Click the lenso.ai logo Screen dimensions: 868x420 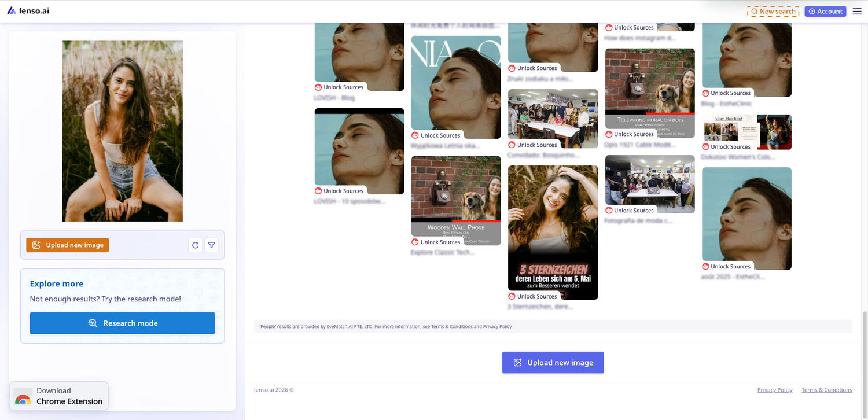(x=28, y=10)
